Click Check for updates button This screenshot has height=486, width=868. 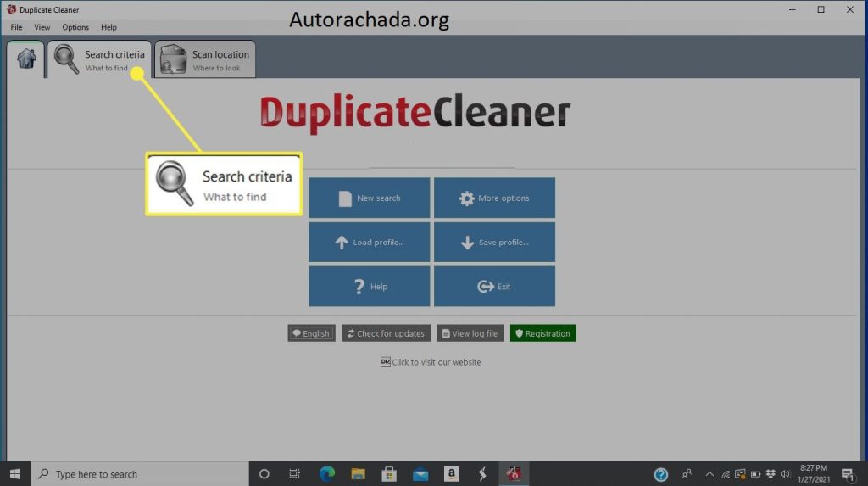pyautogui.click(x=386, y=333)
